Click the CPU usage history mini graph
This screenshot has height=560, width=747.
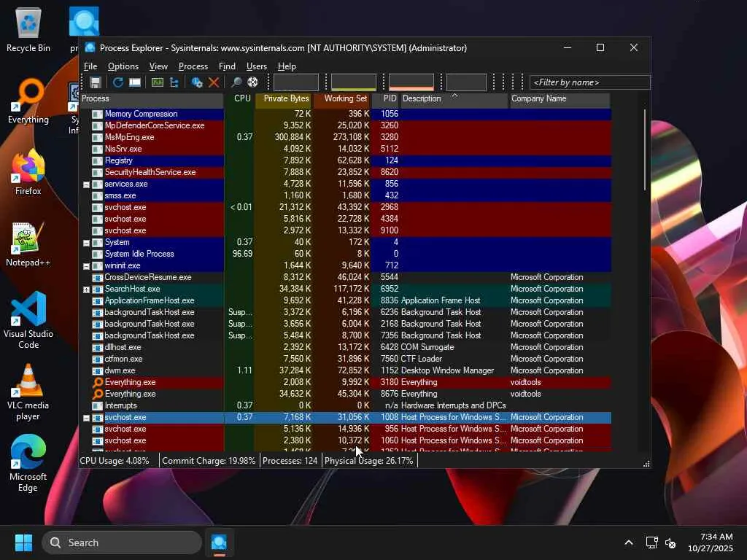(296, 82)
